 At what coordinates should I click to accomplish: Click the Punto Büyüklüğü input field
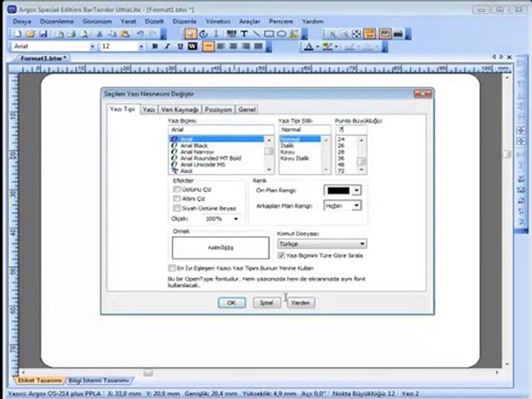(x=351, y=130)
